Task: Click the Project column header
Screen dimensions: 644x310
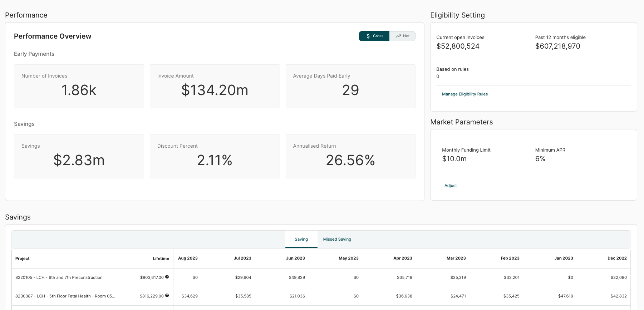Action: pyautogui.click(x=23, y=259)
